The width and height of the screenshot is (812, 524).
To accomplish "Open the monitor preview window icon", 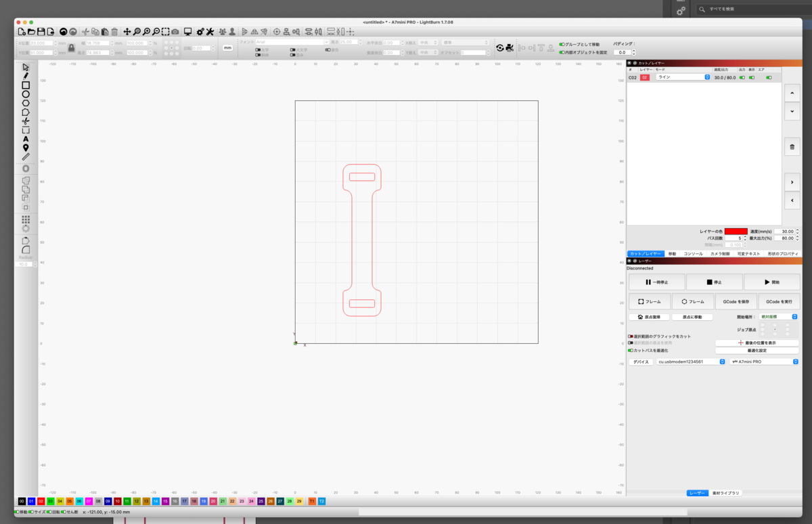I will pyautogui.click(x=188, y=31).
